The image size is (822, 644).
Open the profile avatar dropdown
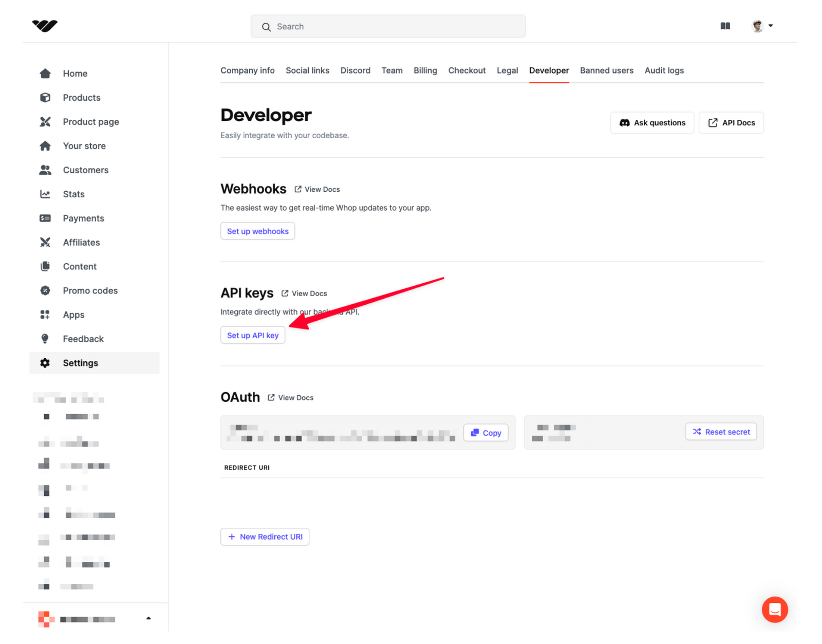pyautogui.click(x=762, y=26)
